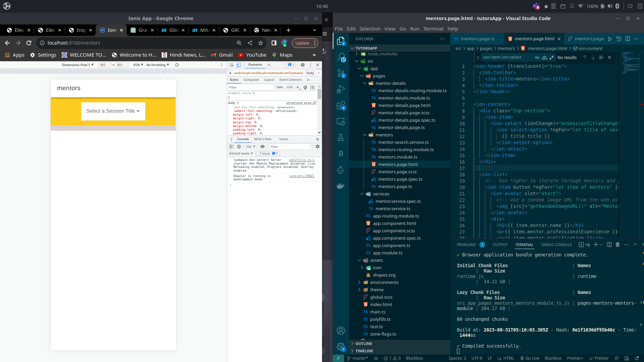
Task: Click the Chrome Update button
Action: 302,43
